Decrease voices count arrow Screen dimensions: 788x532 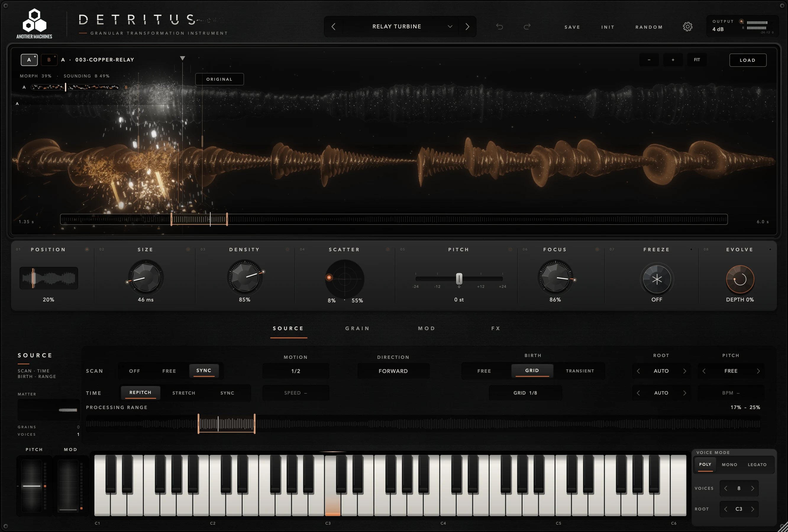726,488
